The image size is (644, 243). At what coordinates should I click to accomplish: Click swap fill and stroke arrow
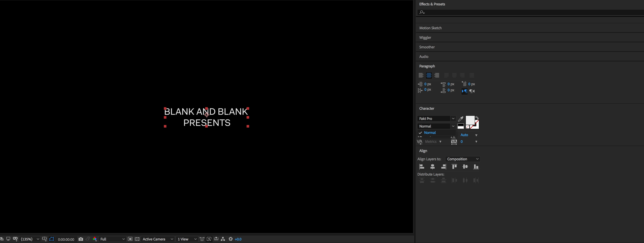[477, 118]
